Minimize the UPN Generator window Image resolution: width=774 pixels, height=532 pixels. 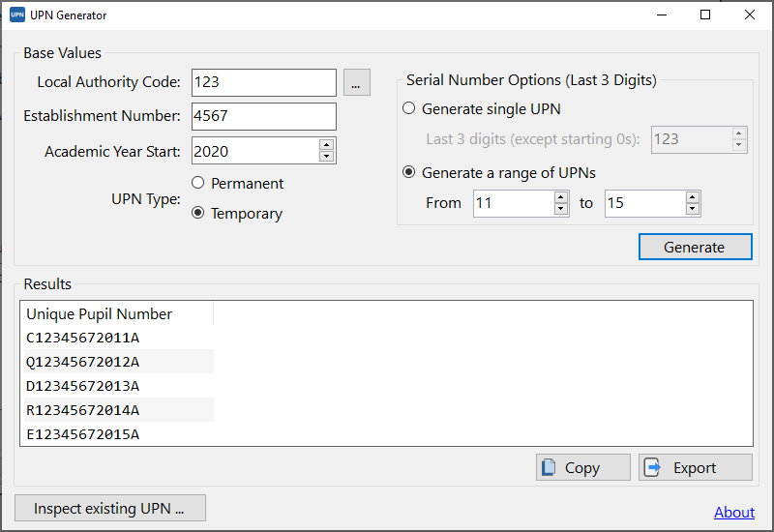(662, 15)
